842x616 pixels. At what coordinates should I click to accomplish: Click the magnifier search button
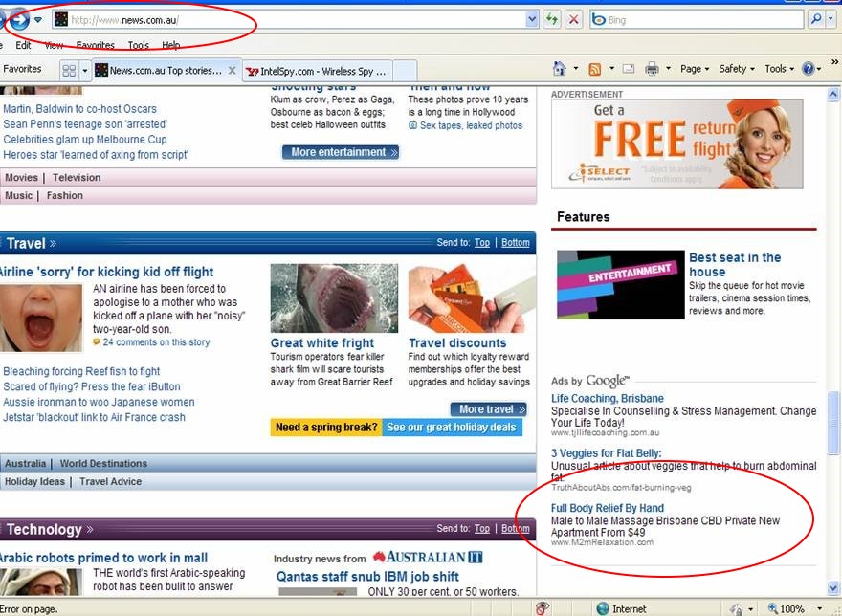click(x=815, y=20)
